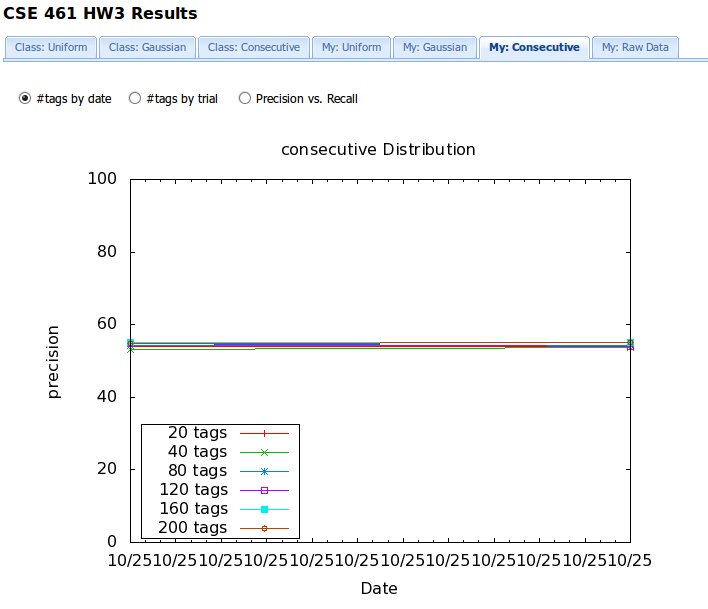Screen dimensions: 708x609
Task: Click the cyan 160 tags legend marker
Action: (264, 509)
